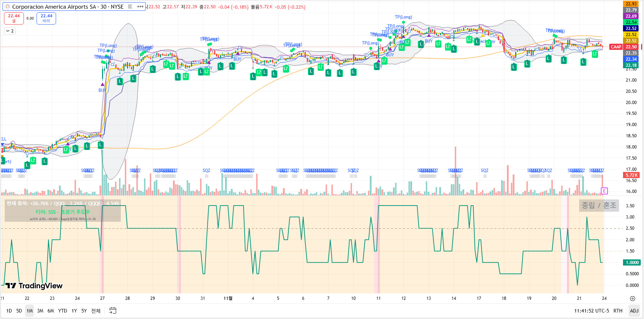This screenshot has width=644, height=319.
Task: Select the 1D time range
Action: click(9, 311)
